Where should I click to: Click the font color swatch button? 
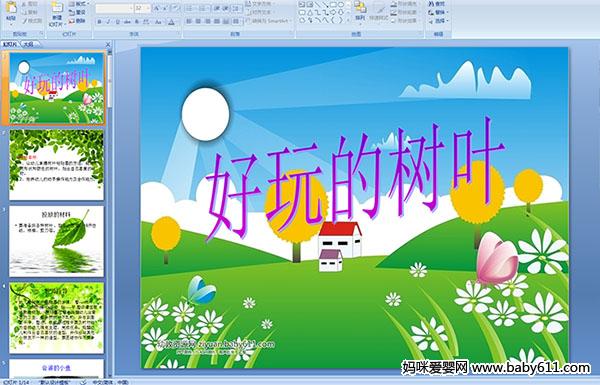tap(172, 22)
